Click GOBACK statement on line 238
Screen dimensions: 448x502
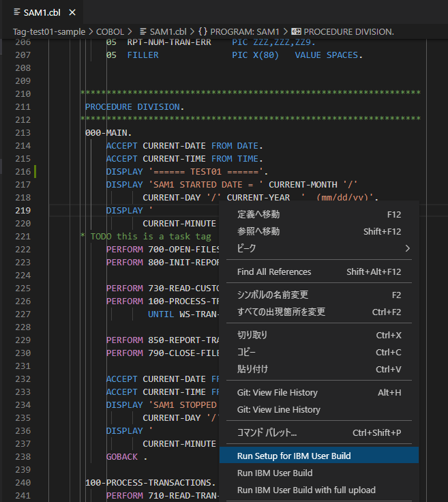122,457
